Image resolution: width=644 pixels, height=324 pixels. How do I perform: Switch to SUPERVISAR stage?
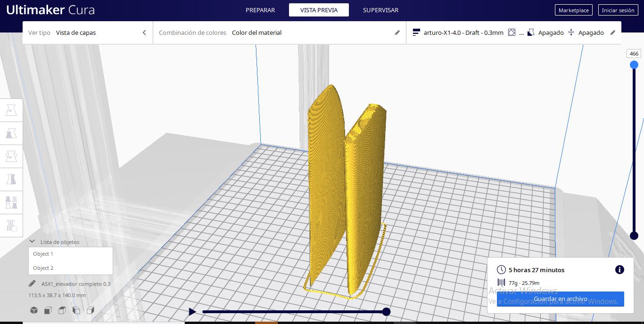coord(380,10)
